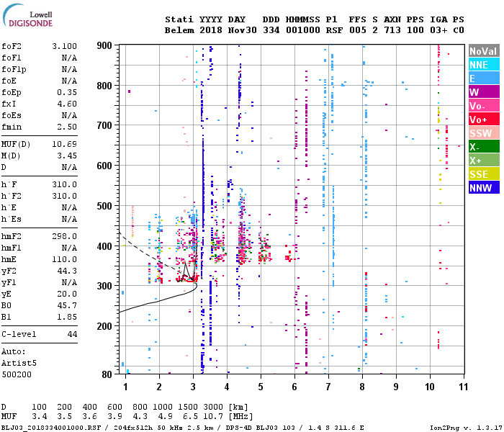Click the Belem station name
504x432 pixels.
tap(179, 30)
